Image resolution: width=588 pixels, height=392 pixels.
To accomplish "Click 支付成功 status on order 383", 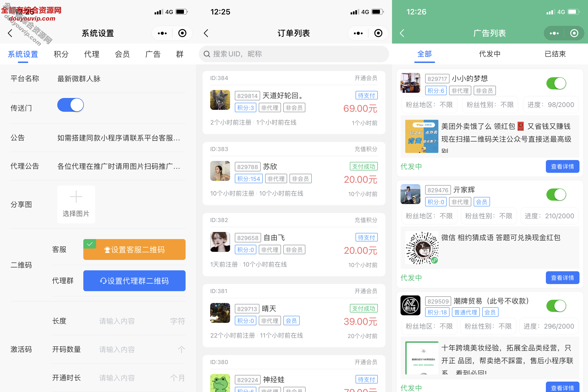I will point(364,166).
